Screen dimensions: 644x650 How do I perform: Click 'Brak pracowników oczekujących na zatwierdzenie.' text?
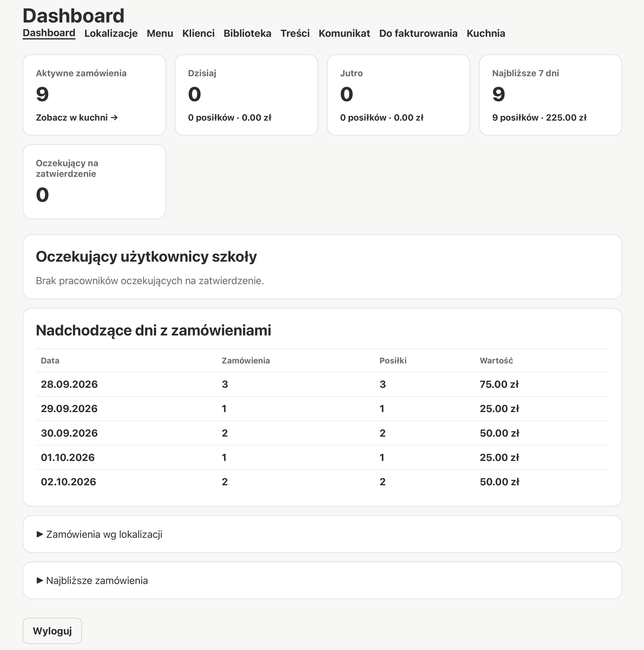[x=150, y=281]
